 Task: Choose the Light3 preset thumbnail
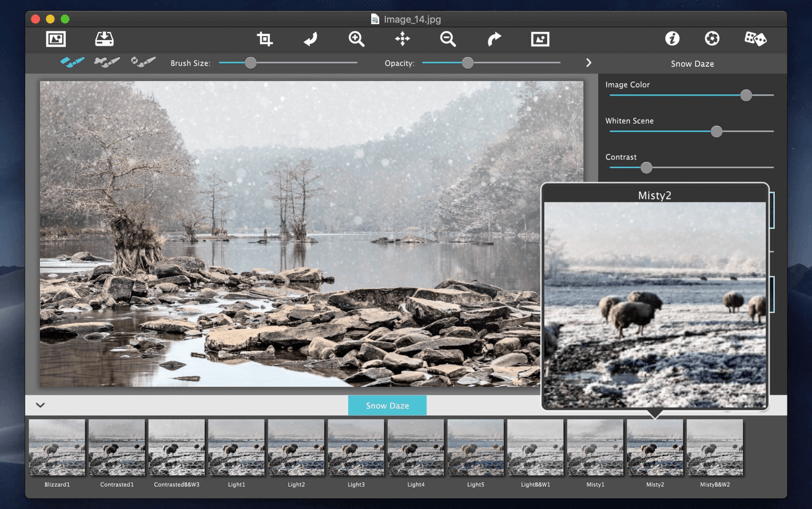pyautogui.click(x=356, y=447)
